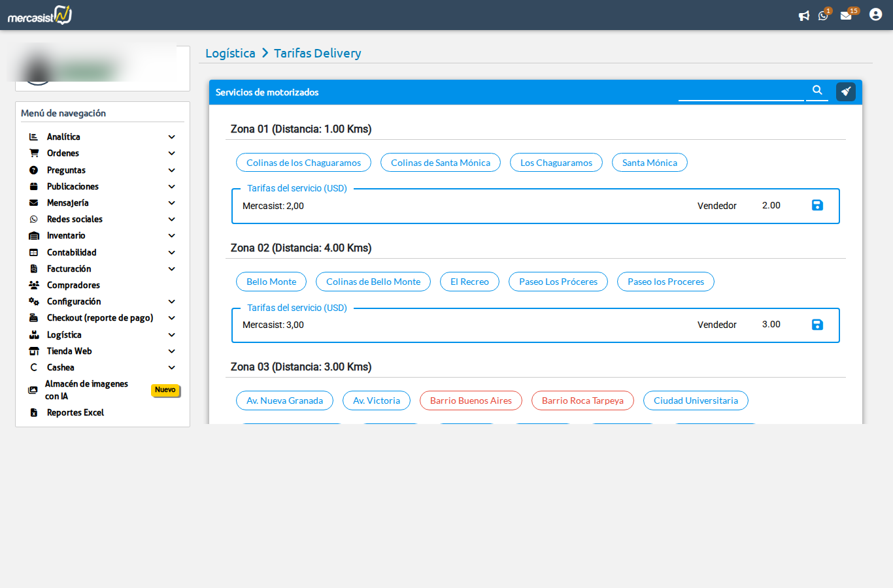Save Zona 01 tariff with disk icon
The width and height of the screenshot is (893, 588).
[817, 205]
